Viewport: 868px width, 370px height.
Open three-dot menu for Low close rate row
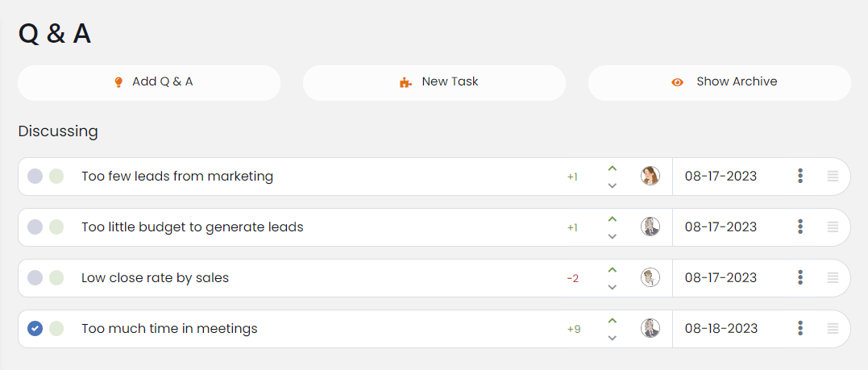[800, 277]
